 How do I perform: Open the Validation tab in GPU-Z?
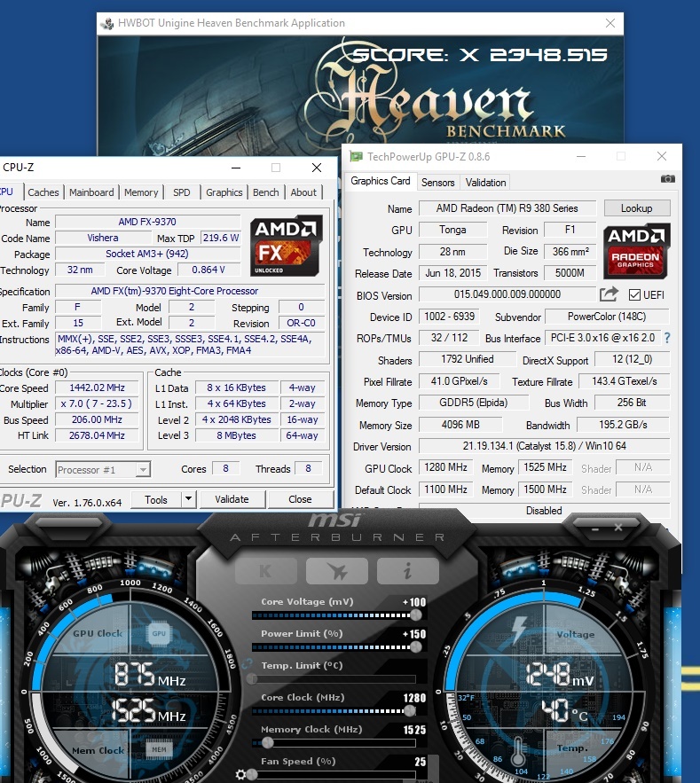[485, 183]
